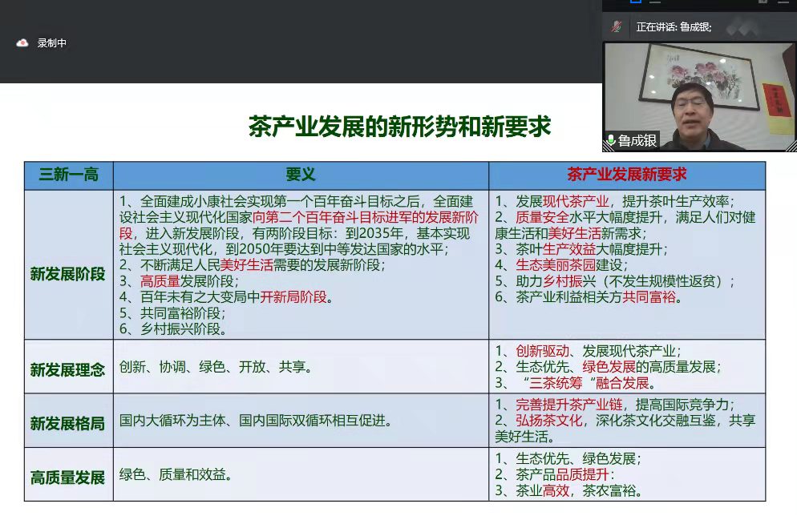Select the 高质量发展 row header
Viewport: 797px width, 532px height.
point(68,478)
